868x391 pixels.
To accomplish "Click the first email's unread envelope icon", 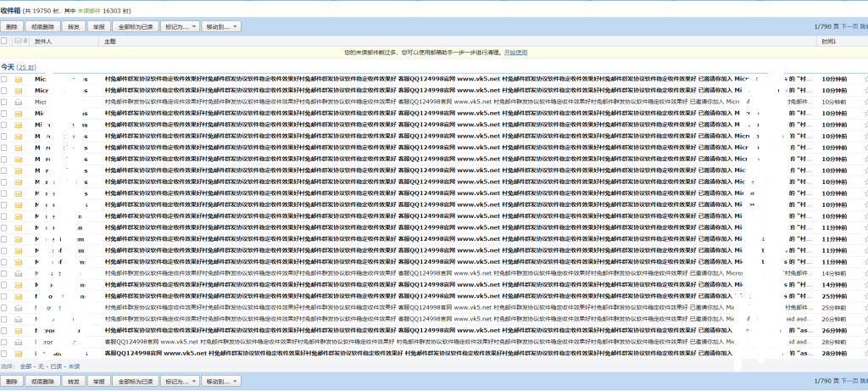I will click(x=18, y=79).
